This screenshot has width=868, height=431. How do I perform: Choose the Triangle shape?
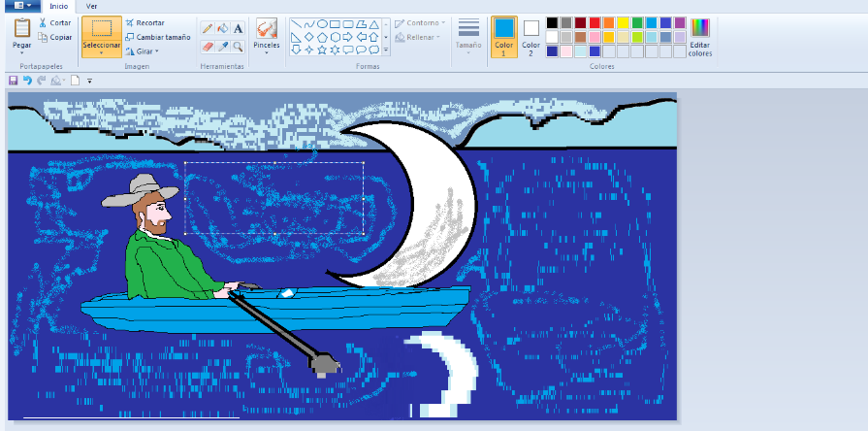[374, 24]
